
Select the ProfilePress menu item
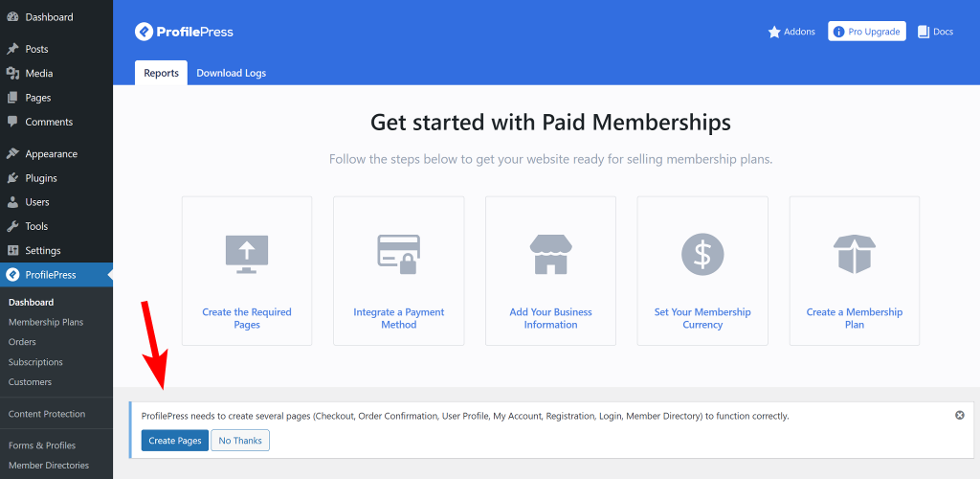(56, 275)
